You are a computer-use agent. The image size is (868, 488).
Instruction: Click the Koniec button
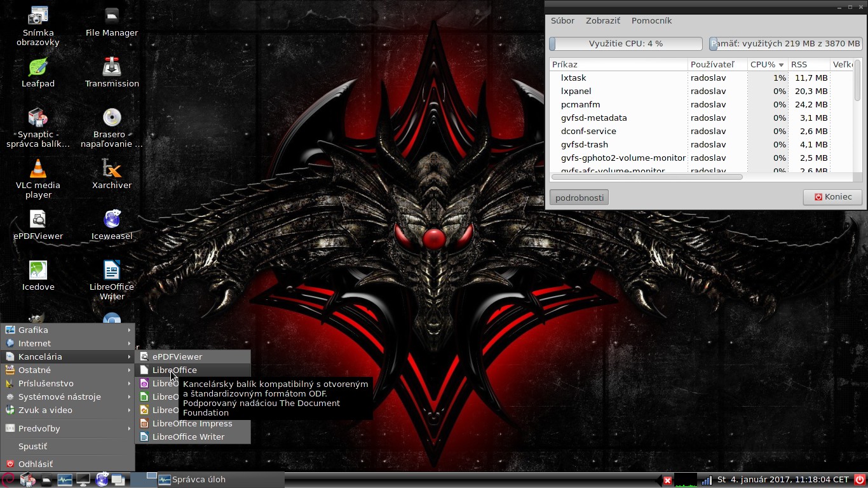[x=832, y=197]
